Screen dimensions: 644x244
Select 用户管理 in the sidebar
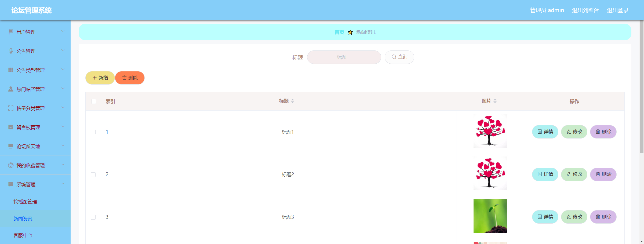35,32
